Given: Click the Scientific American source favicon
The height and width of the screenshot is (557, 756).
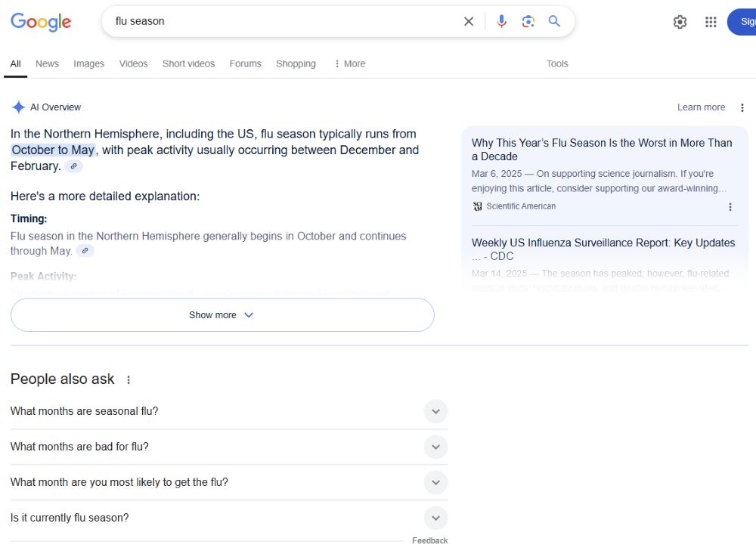Looking at the screenshot, I should 477,206.
